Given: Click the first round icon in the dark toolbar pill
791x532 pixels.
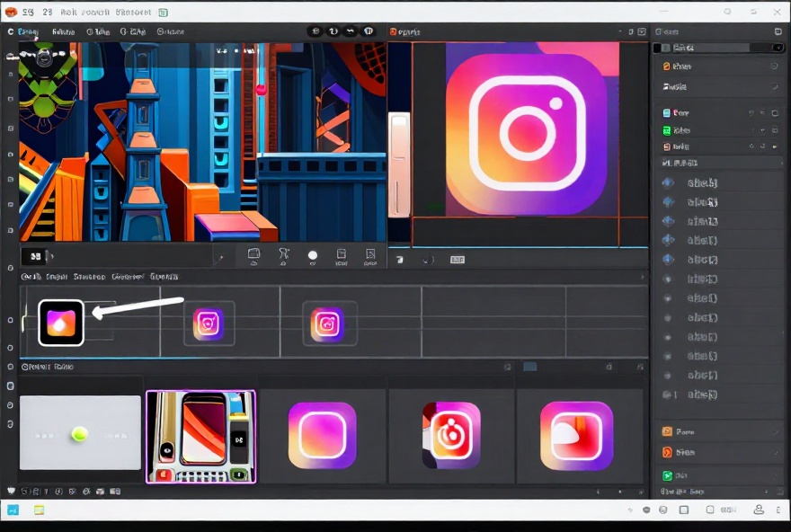Looking at the screenshot, I should click(316, 31).
